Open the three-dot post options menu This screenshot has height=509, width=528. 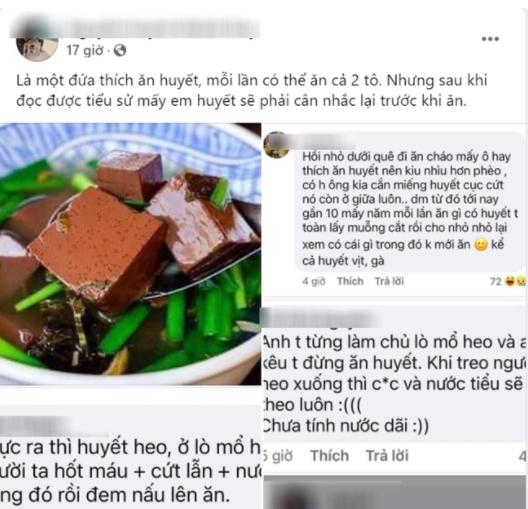[x=490, y=39]
